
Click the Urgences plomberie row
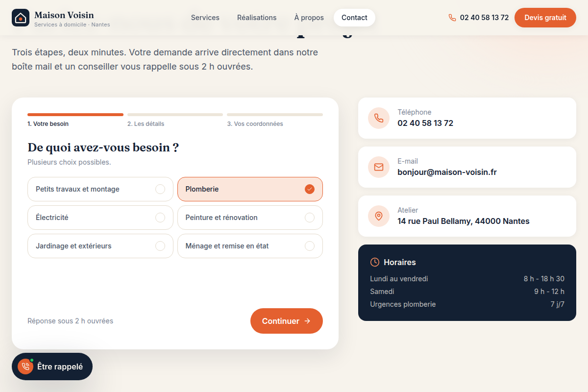pyautogui.click(x=467, y=304)
